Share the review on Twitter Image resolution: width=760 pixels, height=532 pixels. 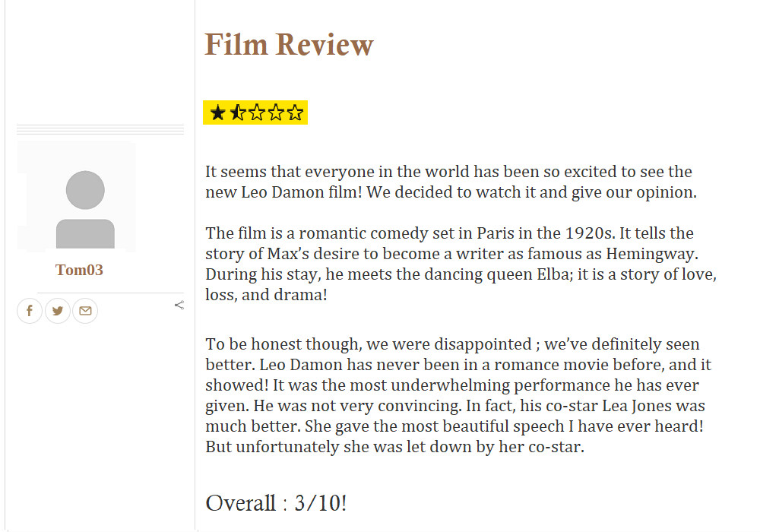tap(58, 311)
